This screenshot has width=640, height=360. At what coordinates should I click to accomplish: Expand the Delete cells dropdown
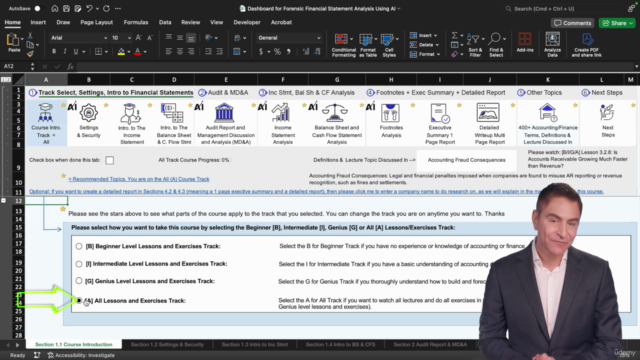pyautogui.click(x=437, y=45)
